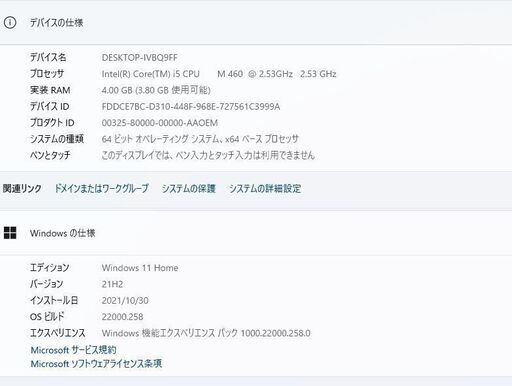Viewport: 512px width, 386px height.
Task: Click the デバイス名 label
Action: [x=48, y=57]
